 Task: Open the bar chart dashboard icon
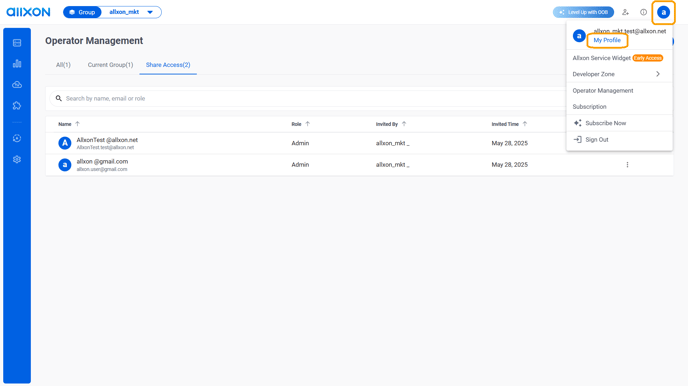click(17, 64)
